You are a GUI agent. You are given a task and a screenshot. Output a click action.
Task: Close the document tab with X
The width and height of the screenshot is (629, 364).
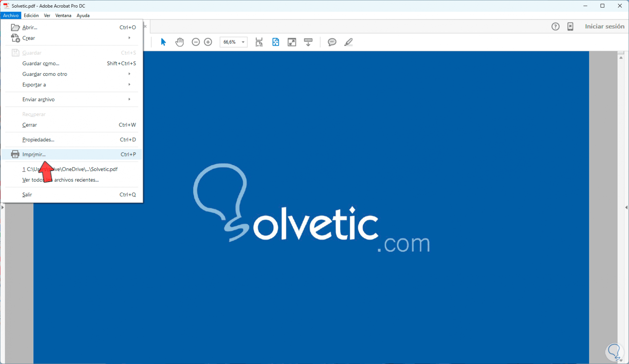145,26
